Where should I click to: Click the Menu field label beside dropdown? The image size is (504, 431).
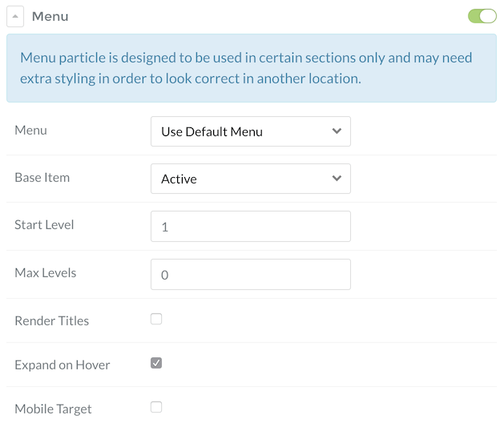click(30, 130)
